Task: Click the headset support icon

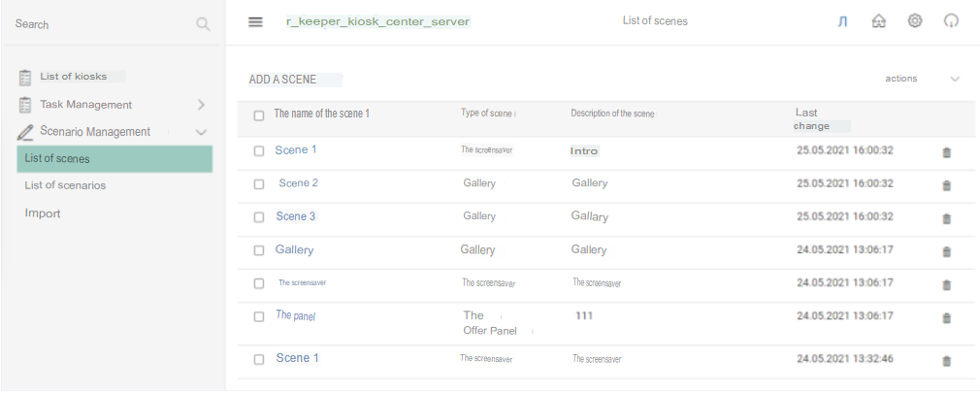Action: (951, 21)
